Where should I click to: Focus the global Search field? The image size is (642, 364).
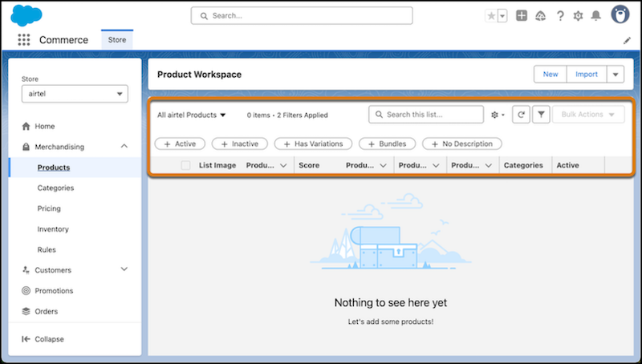pyautogui.click(x=302, y=16)
